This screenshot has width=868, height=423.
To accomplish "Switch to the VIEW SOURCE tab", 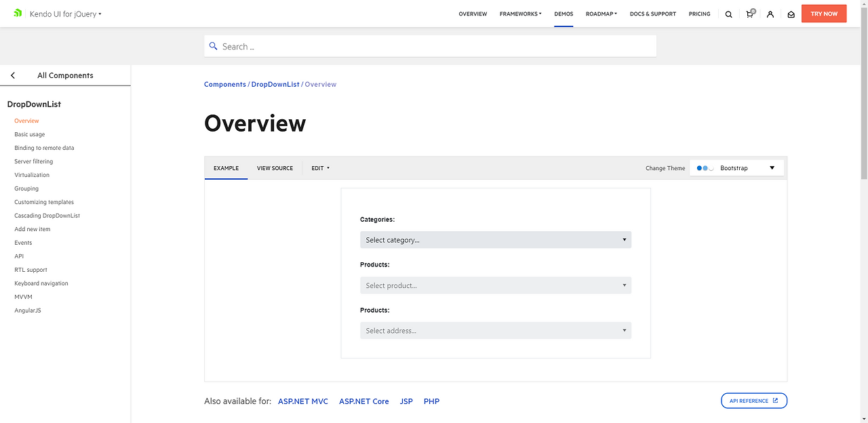I will click(x=275, y=167).
